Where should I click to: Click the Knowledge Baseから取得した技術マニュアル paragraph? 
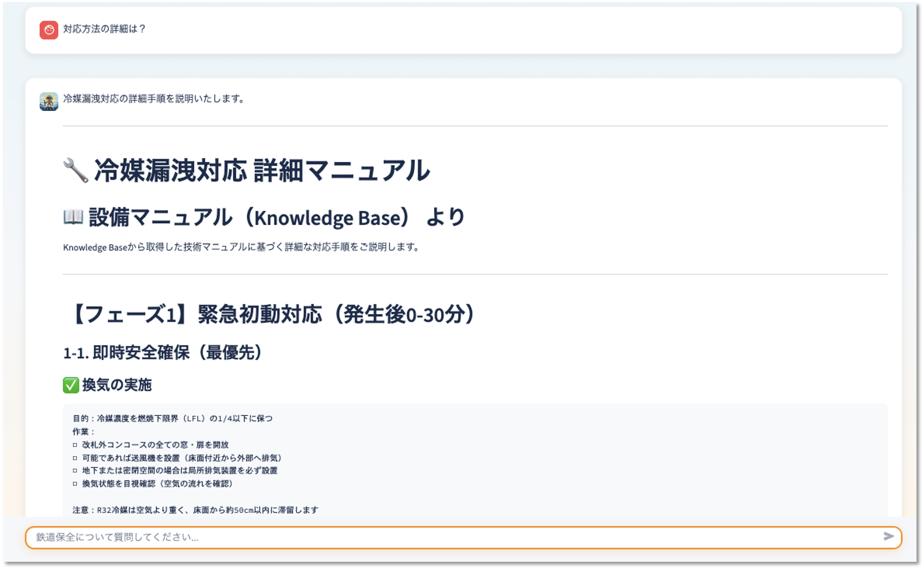point(241,247)
